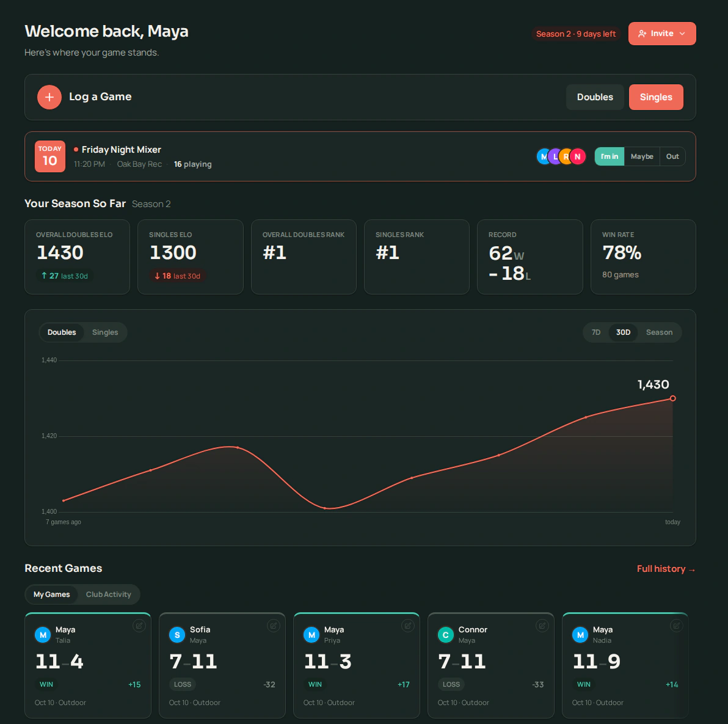Image resolution: width=728 pixels, height=724 pixels.
Task: Click the Oak Bay Rec location text
Action: pyautogui.click(x=139, y=164)
